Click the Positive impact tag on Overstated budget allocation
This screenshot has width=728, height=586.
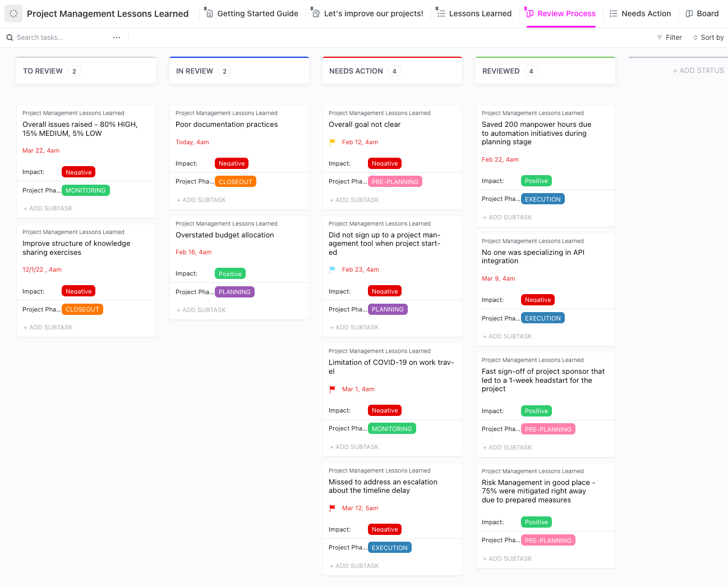coord(230,274)
